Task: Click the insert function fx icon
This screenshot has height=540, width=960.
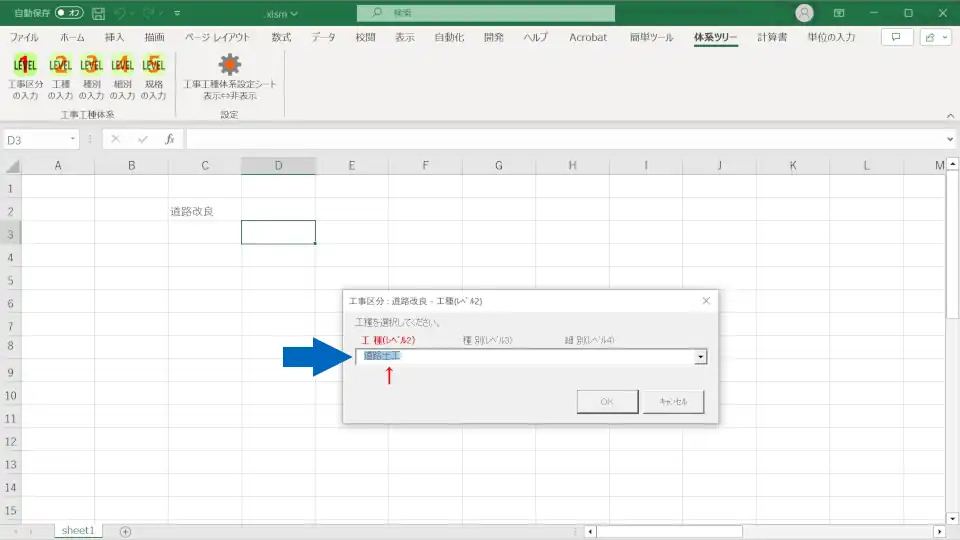Action: 170,140
